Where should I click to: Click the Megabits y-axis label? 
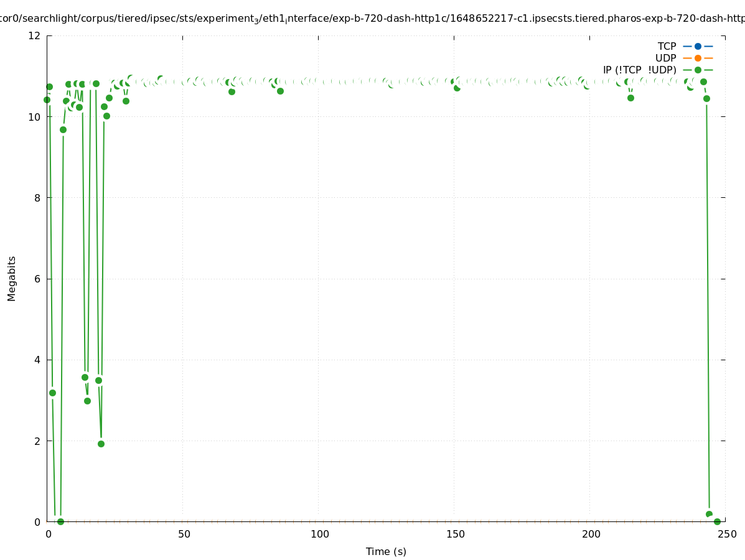[12, 278]
